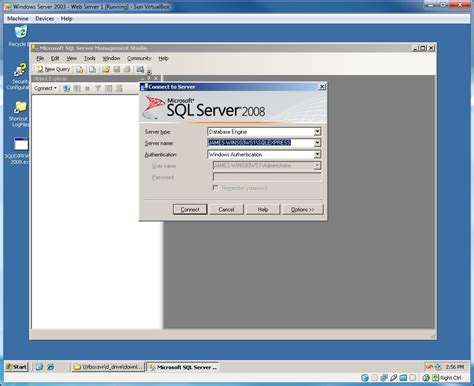Click the VirtualBox optical disk status icon
Image resolution: width=474 pixels, height=386 pixels.
[374, 378]
